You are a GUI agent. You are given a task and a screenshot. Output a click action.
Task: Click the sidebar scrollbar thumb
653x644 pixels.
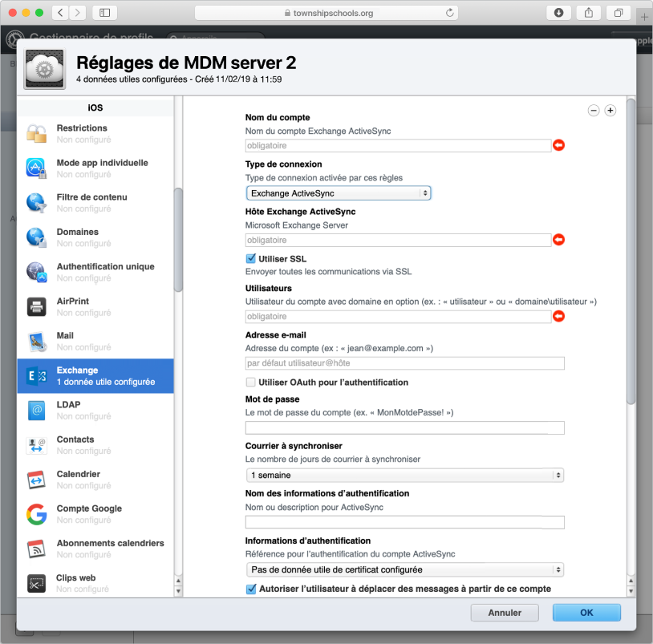click(178, 240)
